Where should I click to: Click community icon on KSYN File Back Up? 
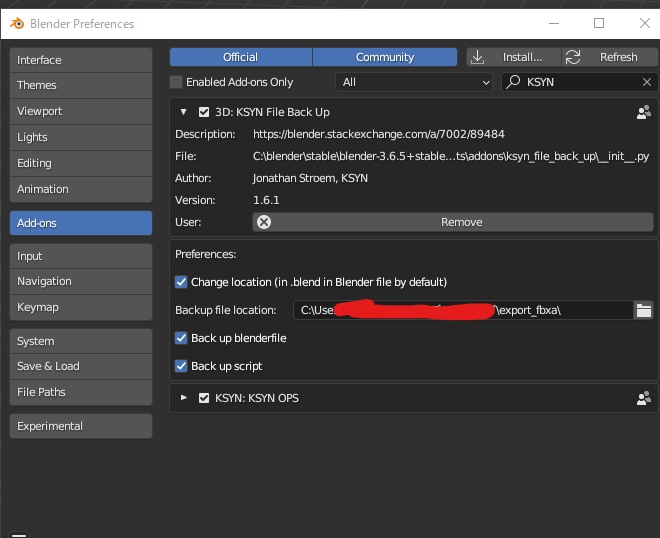(644, 112)
